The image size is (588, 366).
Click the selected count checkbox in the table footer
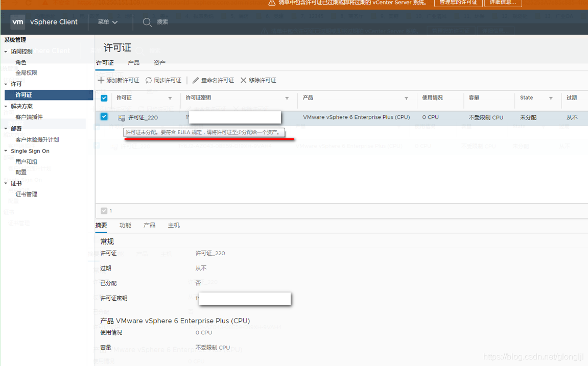pyautogui.click(x=104, y=211)
